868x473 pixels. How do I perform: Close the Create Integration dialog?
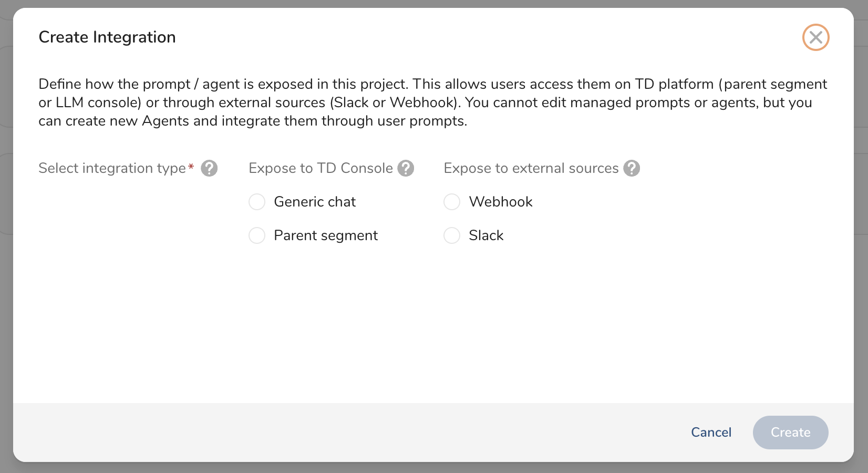point(815,37)
